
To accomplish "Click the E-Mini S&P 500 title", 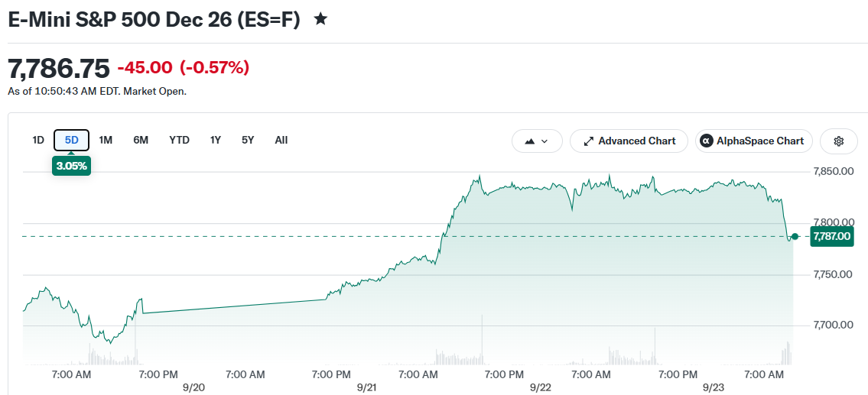I will pyautogui.click(x=154, y=20).
